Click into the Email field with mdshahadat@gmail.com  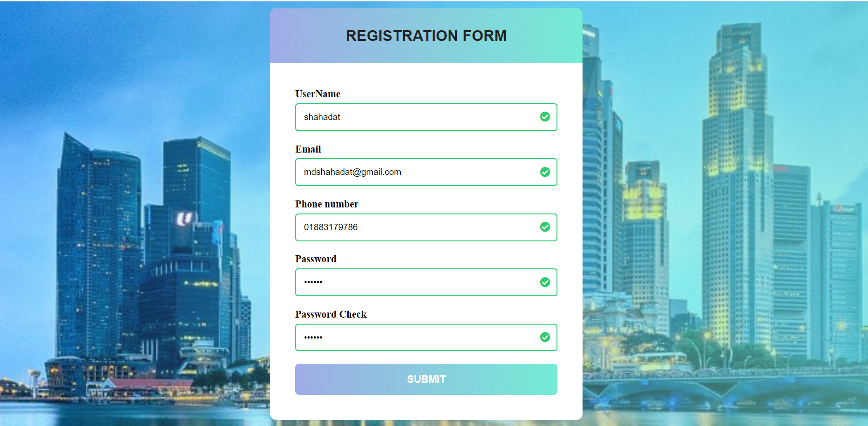coord(426,172)
